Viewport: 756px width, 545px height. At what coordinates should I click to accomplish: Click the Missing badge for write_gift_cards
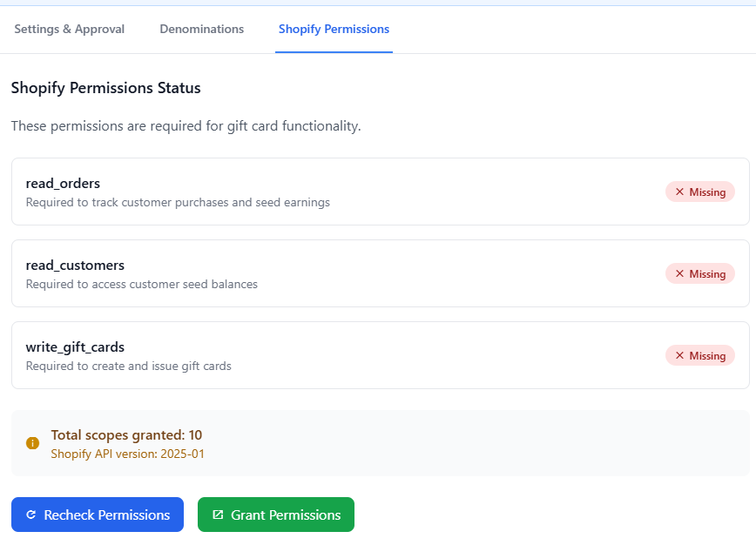[x=700, y=355]
